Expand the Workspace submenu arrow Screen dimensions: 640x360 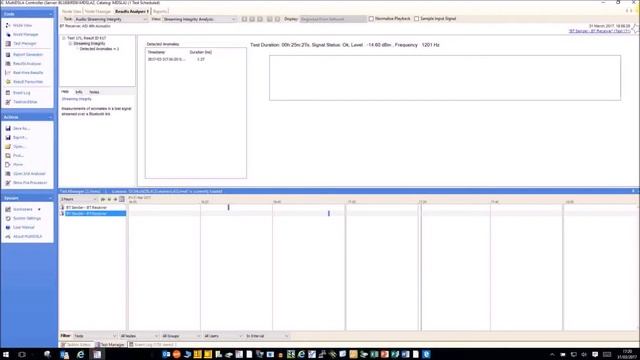(39, 209)
